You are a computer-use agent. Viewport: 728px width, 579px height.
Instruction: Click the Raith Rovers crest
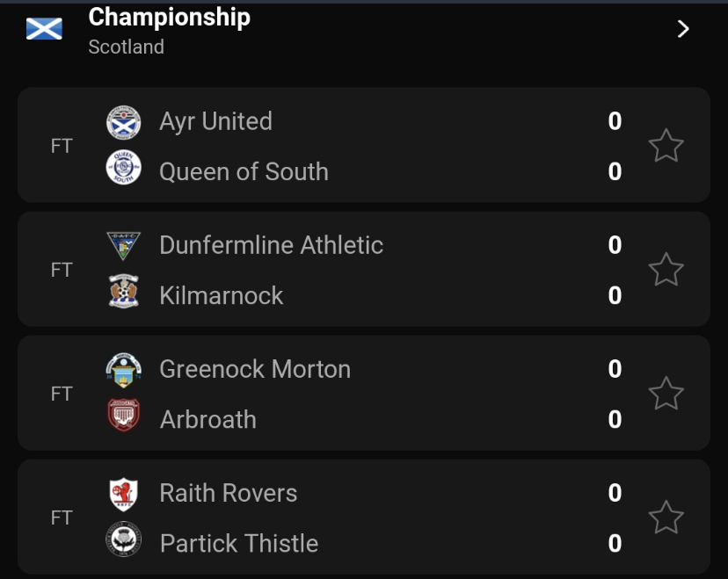click(124, 494)
